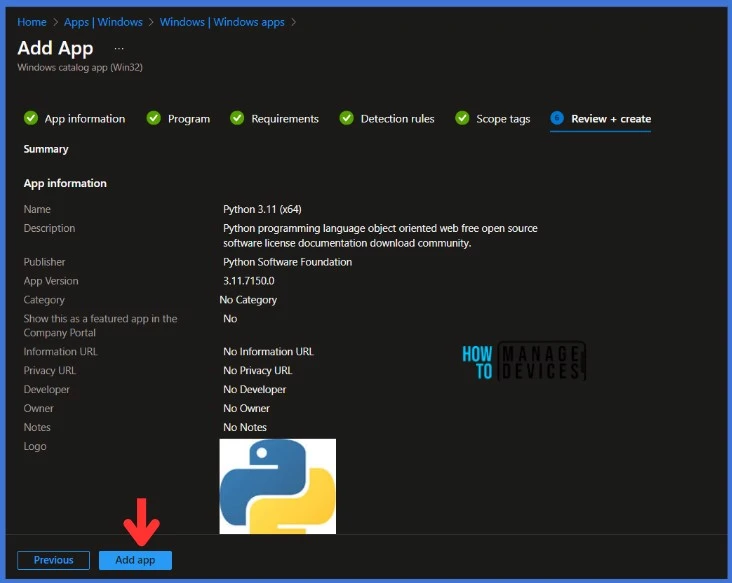732x583 pixels.
Task: Click the No Owner value
Action: click(246, 408)
